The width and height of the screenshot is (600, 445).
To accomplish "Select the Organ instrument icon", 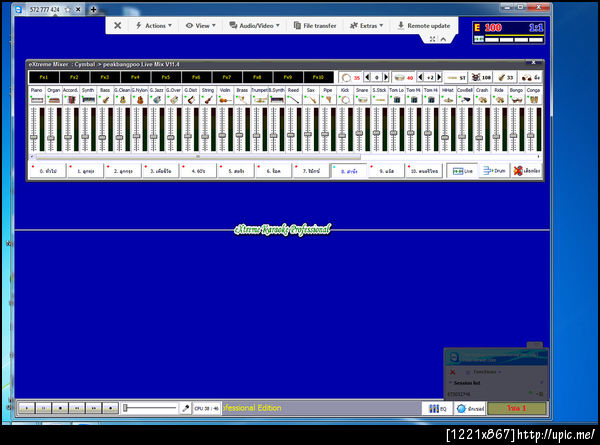I will tap(54, 100).
